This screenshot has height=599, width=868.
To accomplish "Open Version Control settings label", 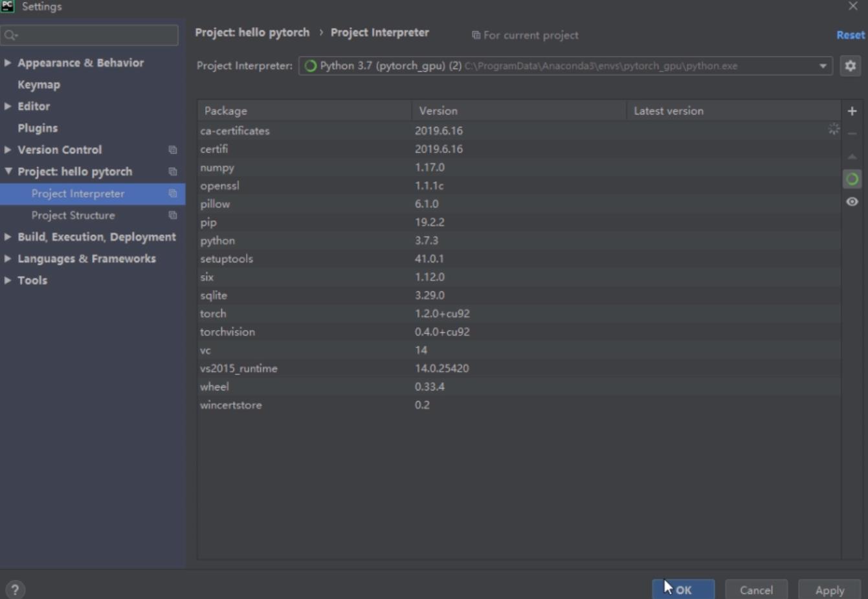I will click(60, 150).
